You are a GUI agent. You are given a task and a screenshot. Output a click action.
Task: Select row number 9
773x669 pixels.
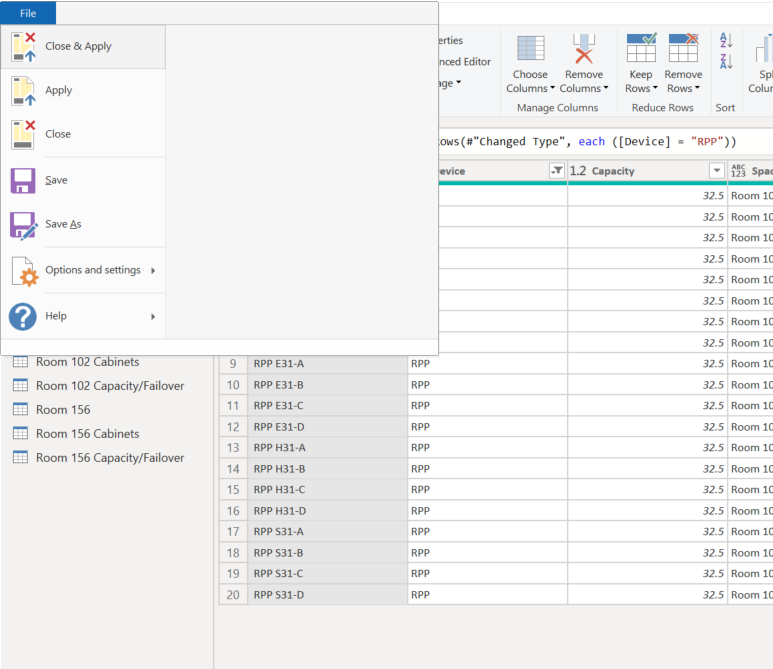tap(233, 364)
